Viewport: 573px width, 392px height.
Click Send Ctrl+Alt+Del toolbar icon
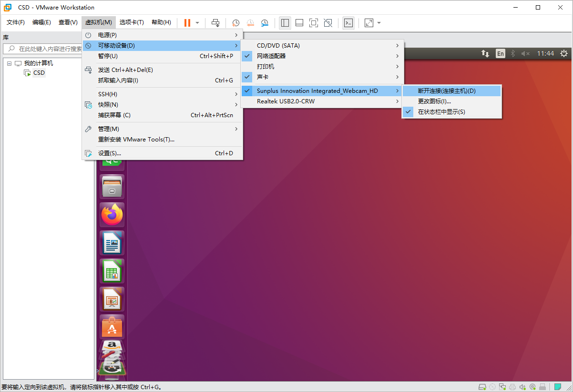[215, 22]
